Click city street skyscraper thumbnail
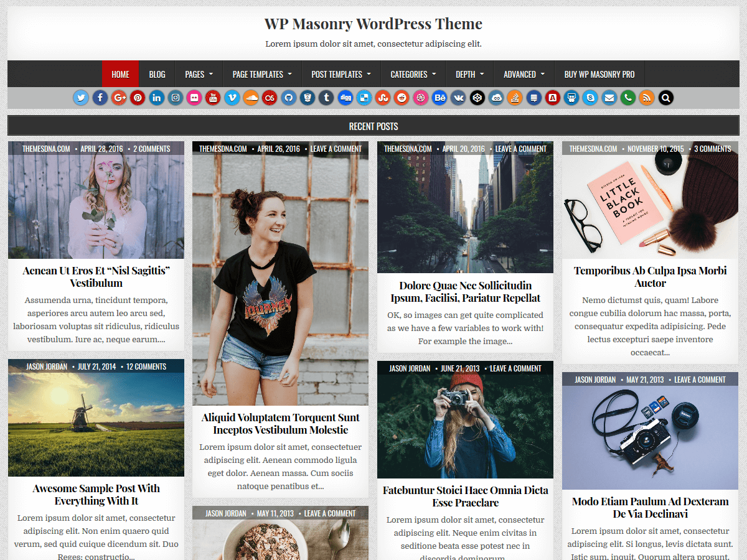 [x=465, y=208]
